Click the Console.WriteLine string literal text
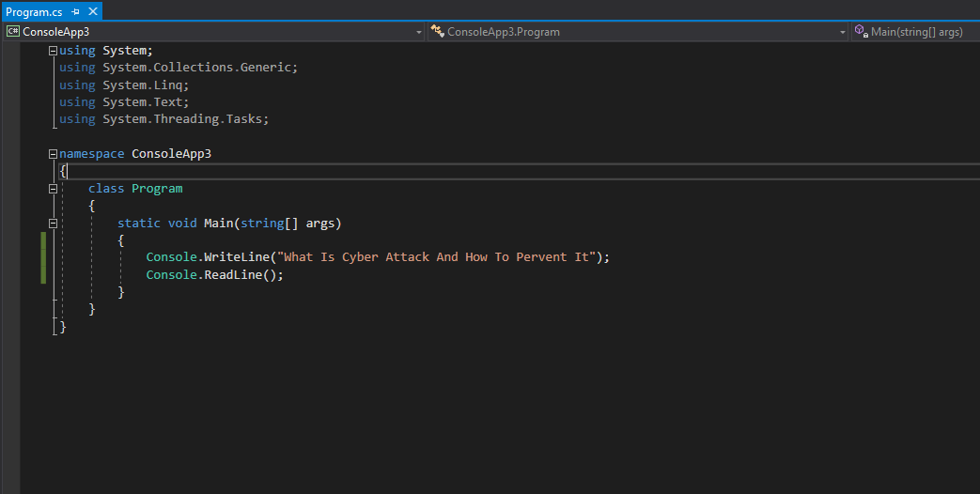The image size is (980, 494). 437,256
